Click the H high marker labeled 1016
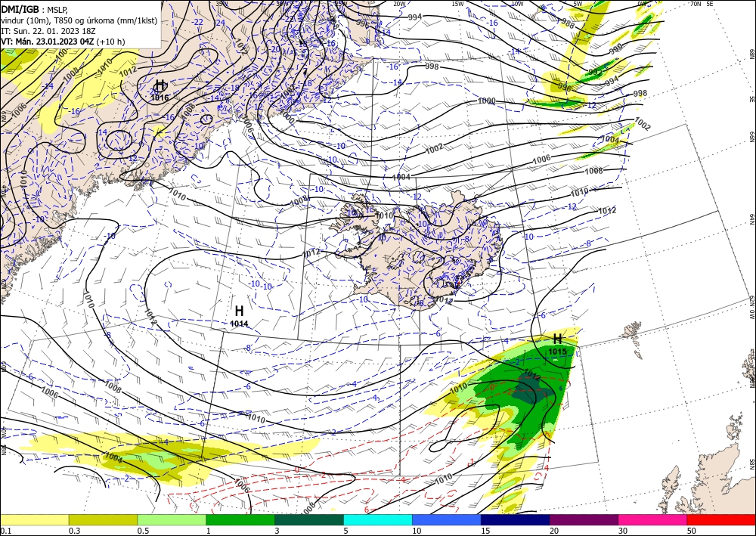 click(x=160, y=85)
